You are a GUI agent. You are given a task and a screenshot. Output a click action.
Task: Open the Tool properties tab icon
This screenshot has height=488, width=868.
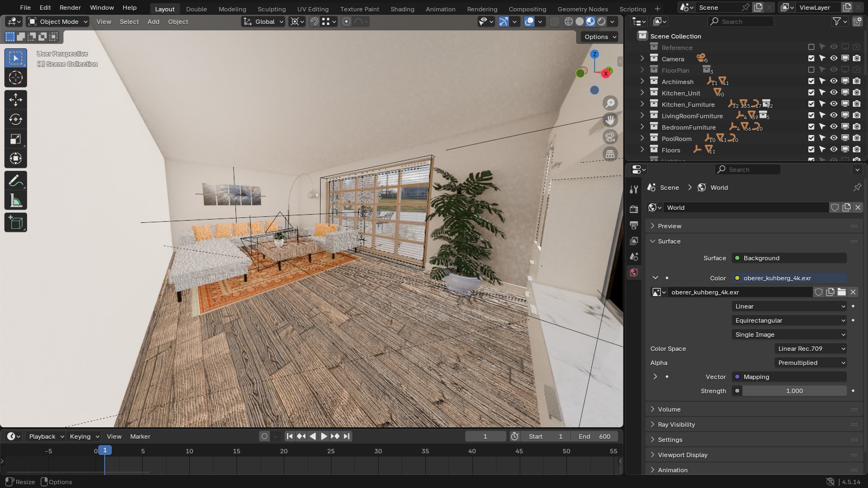click(x=634, y=189)
